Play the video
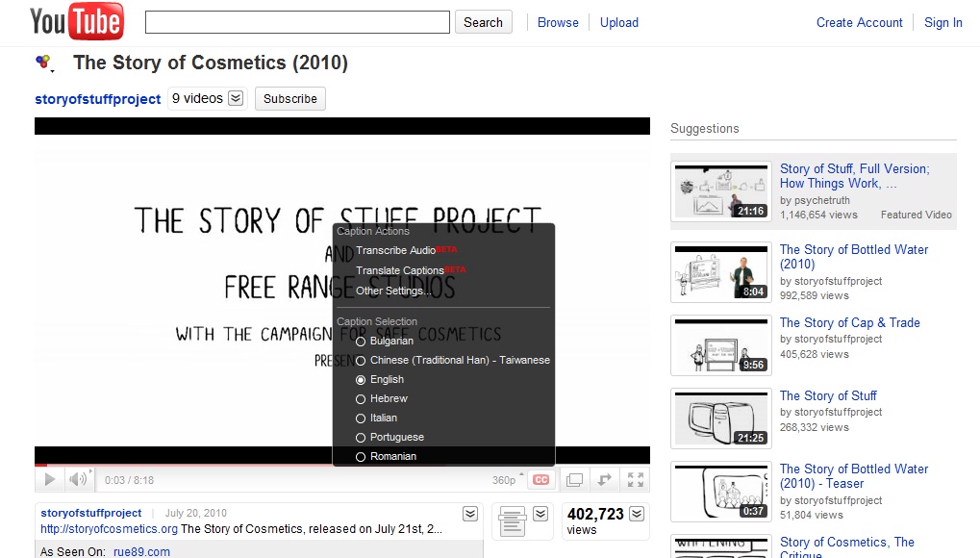 [x=50, y=480]
